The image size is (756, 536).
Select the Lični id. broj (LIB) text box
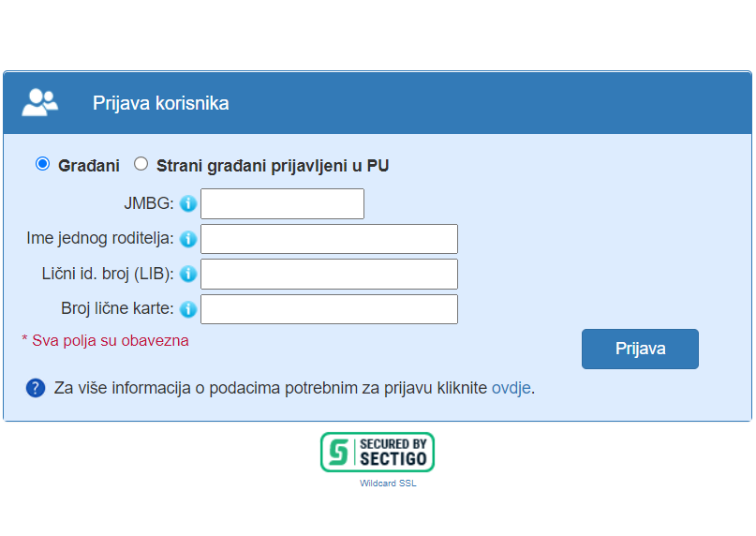point(329,274)
